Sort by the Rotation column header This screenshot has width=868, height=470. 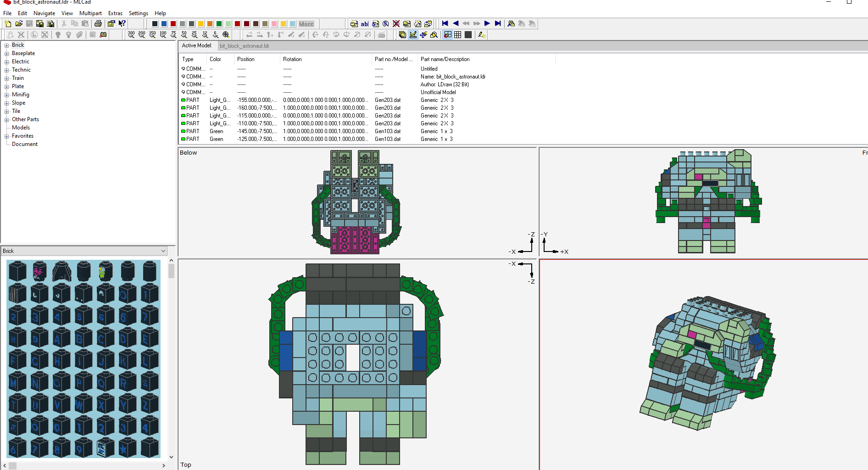pos(326,59)
